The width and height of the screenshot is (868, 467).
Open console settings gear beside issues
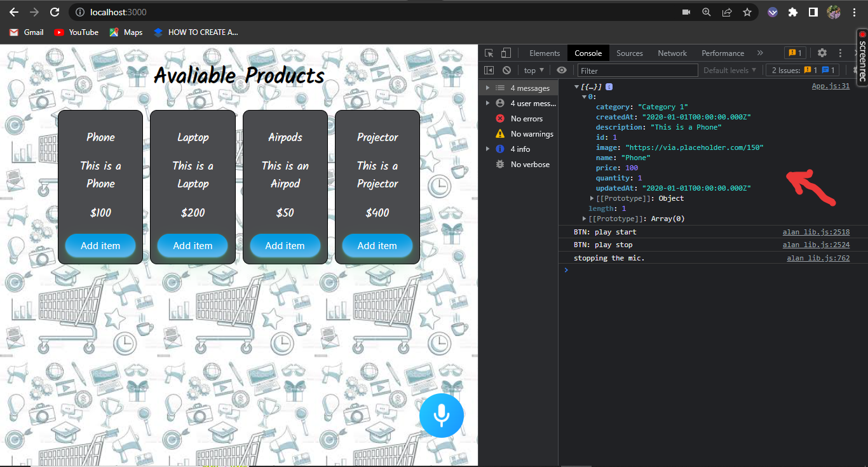(x=855, y=71)
